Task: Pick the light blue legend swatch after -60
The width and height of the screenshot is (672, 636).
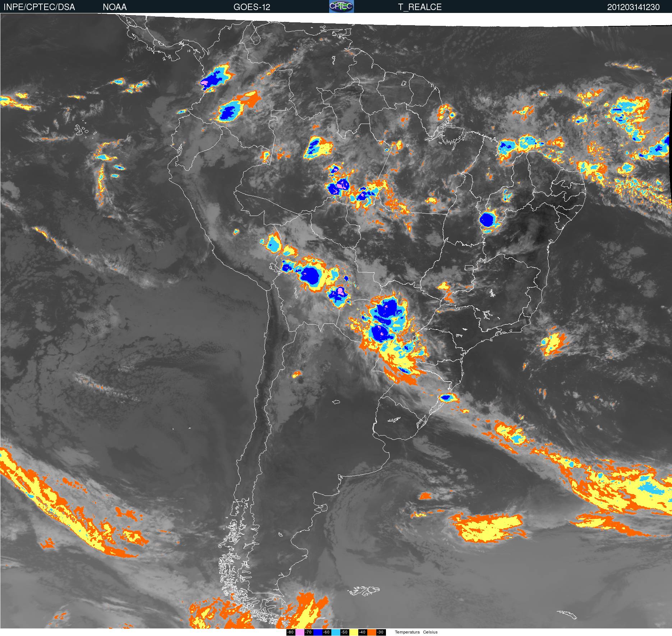Action: [336, 632]
